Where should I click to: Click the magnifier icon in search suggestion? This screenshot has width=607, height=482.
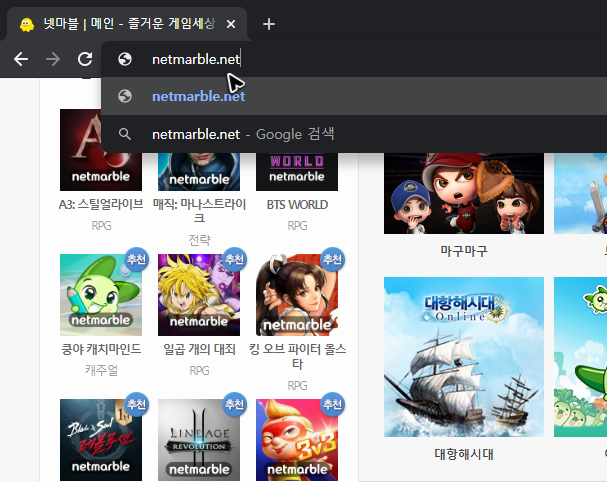click(x=125, y=134)
